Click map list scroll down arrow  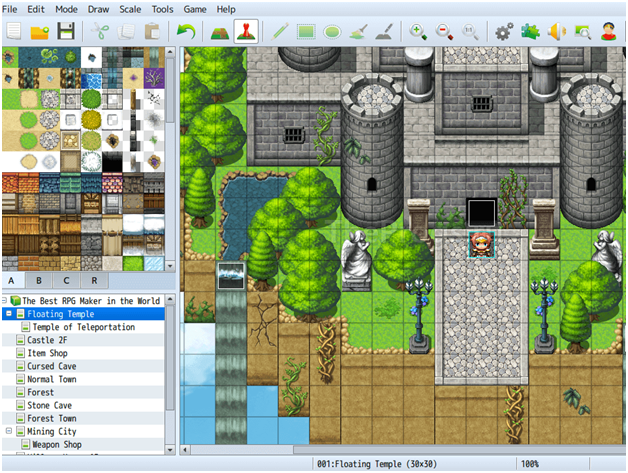[x=170, y=450]
